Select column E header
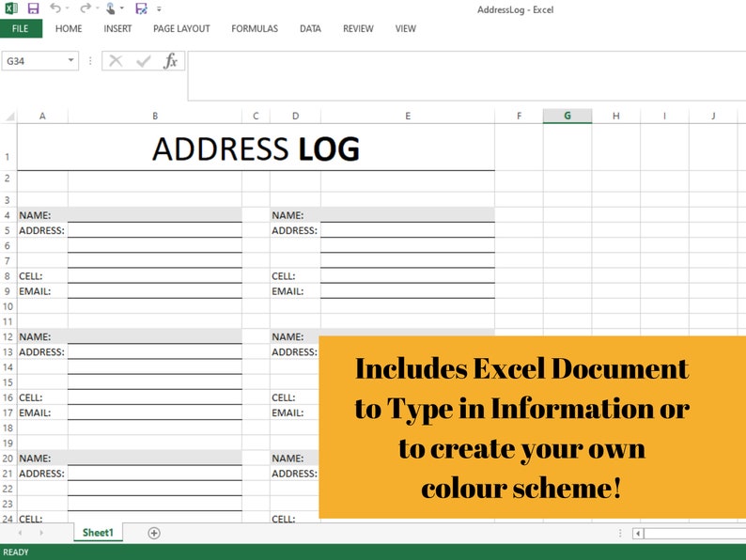The image size is (746, 560). [x=408, y=117]
